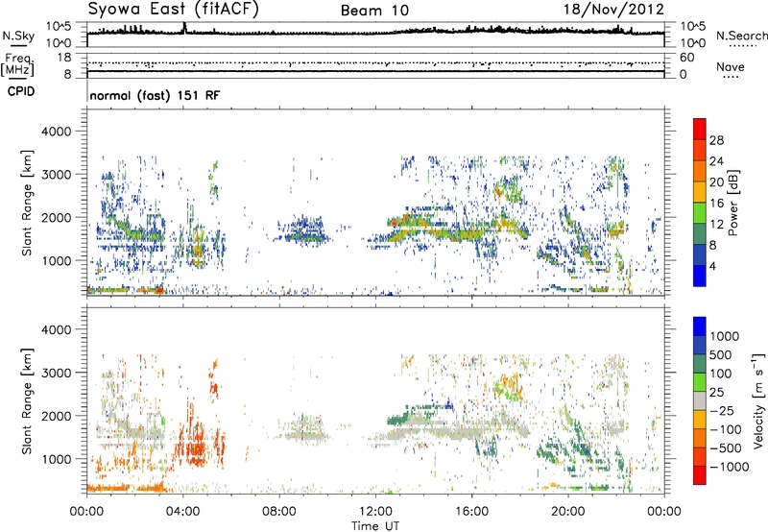This screenshot has width=768, height=532.
Task: Pick the light green 12–16 dB Power segment
Action: [700, 213]
